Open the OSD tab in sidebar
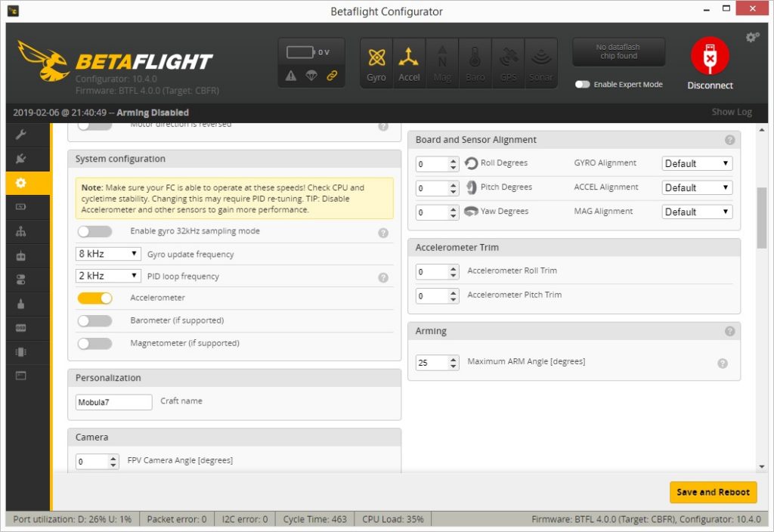This screenshot has width=774, height=532. (x=20, y=328)
